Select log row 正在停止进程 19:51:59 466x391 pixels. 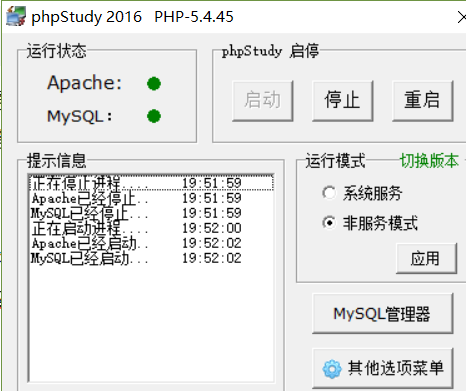point(152,183)
